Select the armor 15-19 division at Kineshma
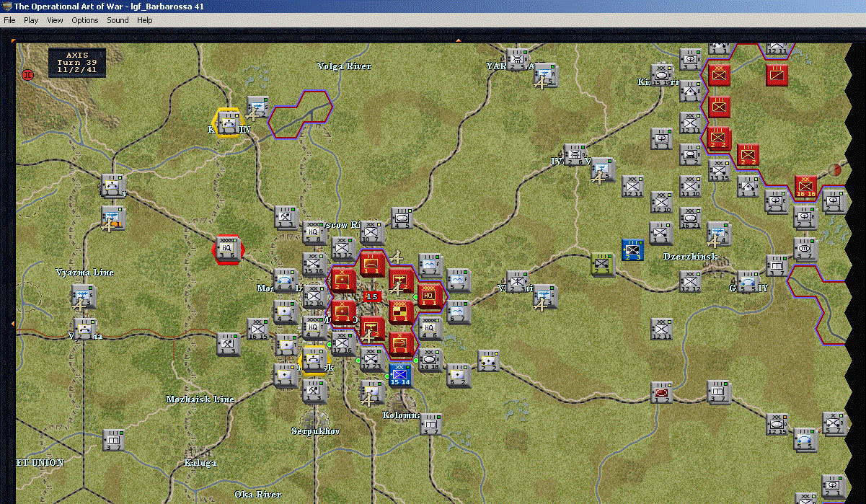The height and width of the screenshot is (504, 866). click(662, 75)
